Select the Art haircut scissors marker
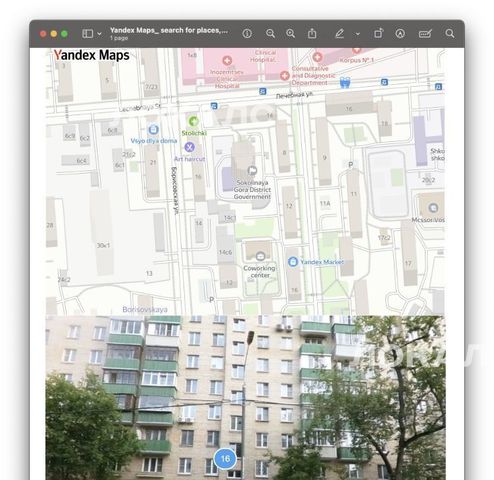 [189, 147]
